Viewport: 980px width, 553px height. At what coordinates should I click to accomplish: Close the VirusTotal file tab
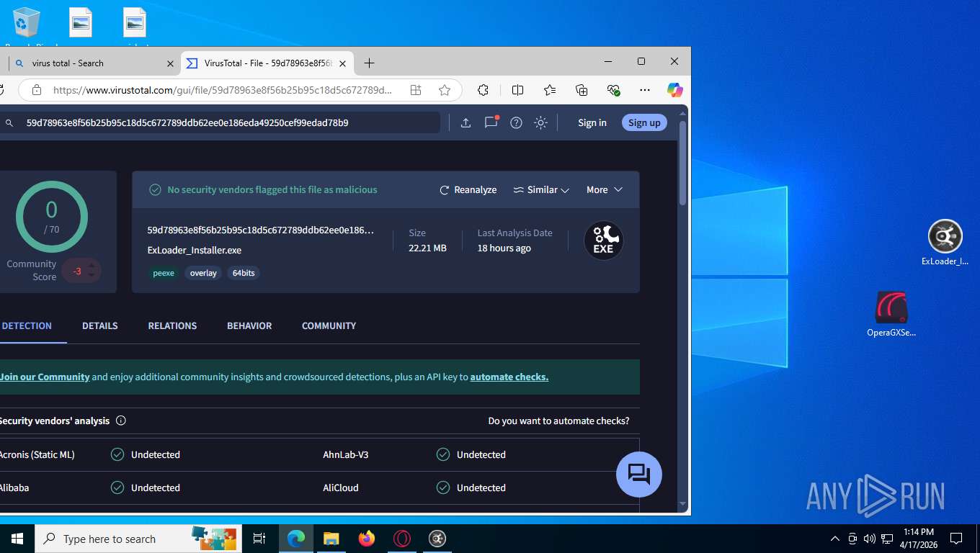343,63
